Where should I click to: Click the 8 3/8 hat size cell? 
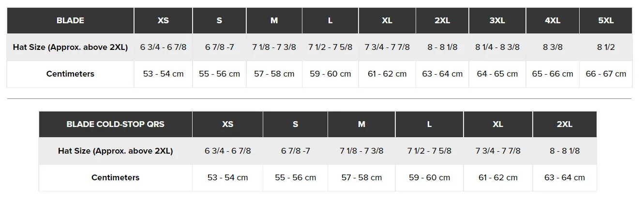pos(553,47)
